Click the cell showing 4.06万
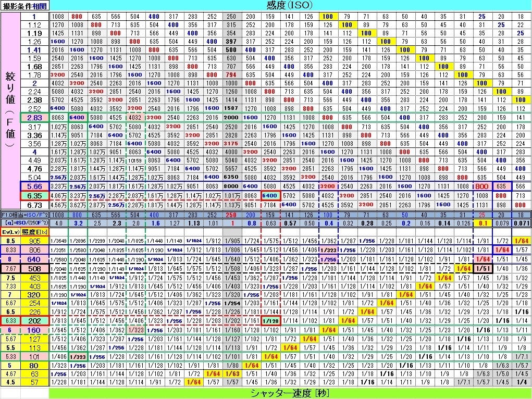 point(59,196)
